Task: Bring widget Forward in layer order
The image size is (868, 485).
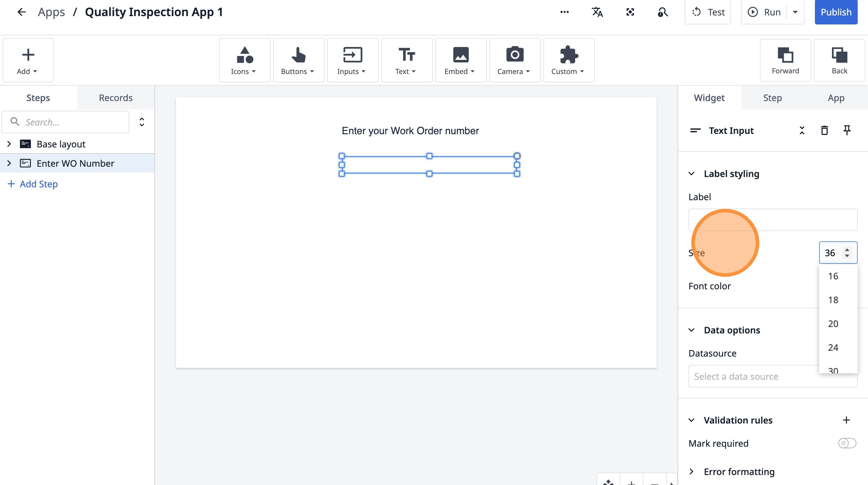Action: [785, 60]
